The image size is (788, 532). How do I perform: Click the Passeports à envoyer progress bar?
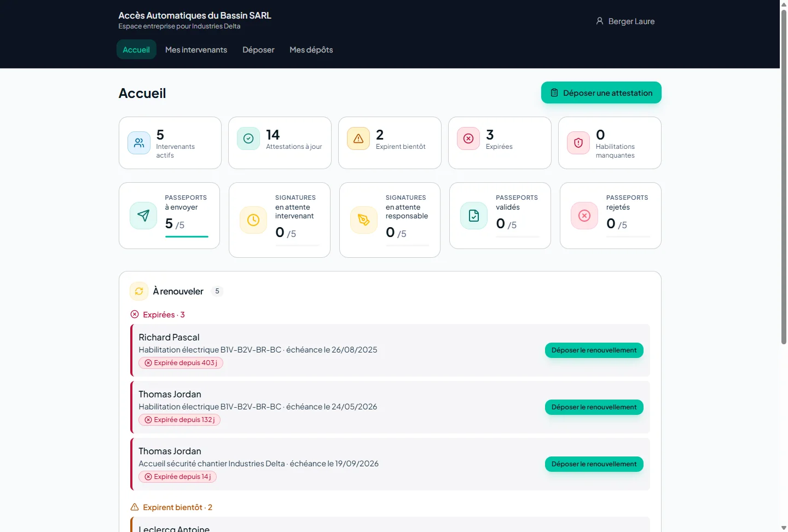click(187, 236)
